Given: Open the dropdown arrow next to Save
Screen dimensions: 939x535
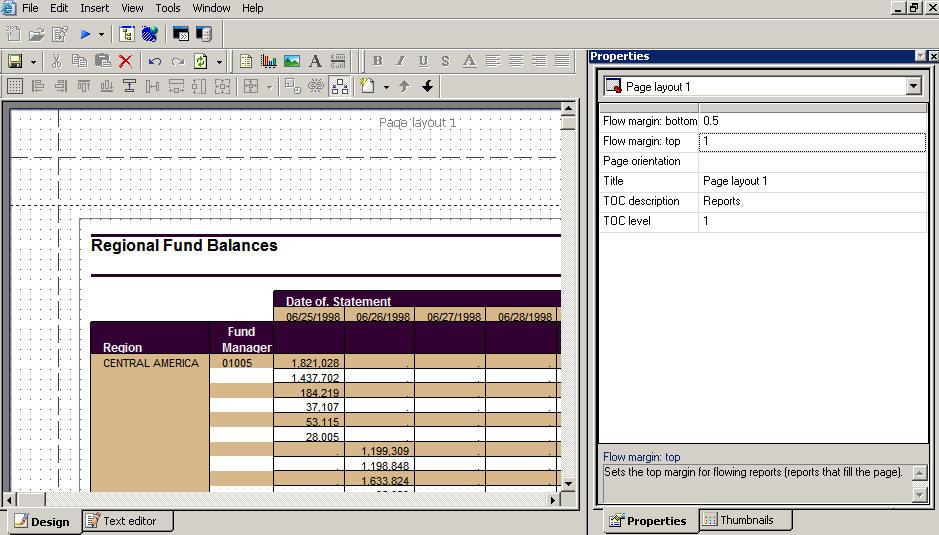Looking at the screenshot, I should click(33, 61).
